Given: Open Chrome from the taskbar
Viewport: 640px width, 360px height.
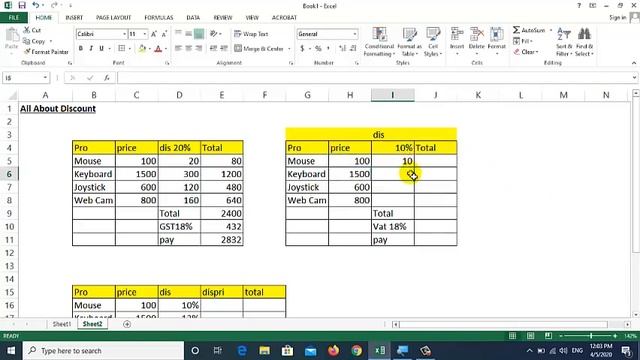Looking at the screenshot, I should click(356, 351).
